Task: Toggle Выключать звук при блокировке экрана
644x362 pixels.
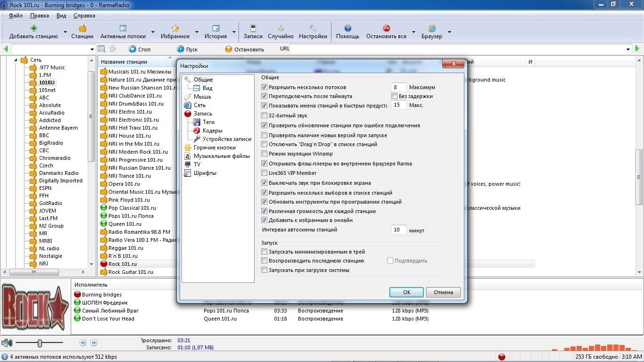Action: point(264,183)
